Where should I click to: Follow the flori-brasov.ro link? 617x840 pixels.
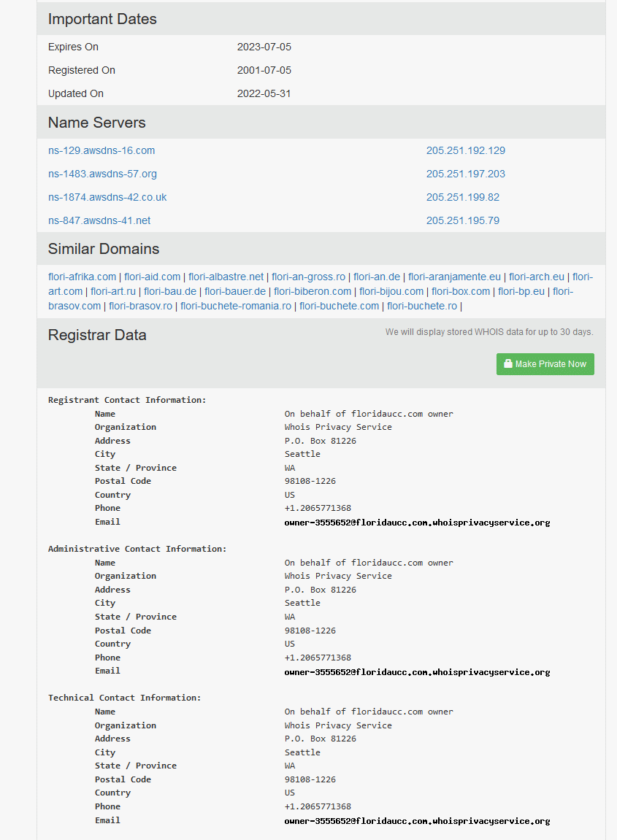[140, 306]
